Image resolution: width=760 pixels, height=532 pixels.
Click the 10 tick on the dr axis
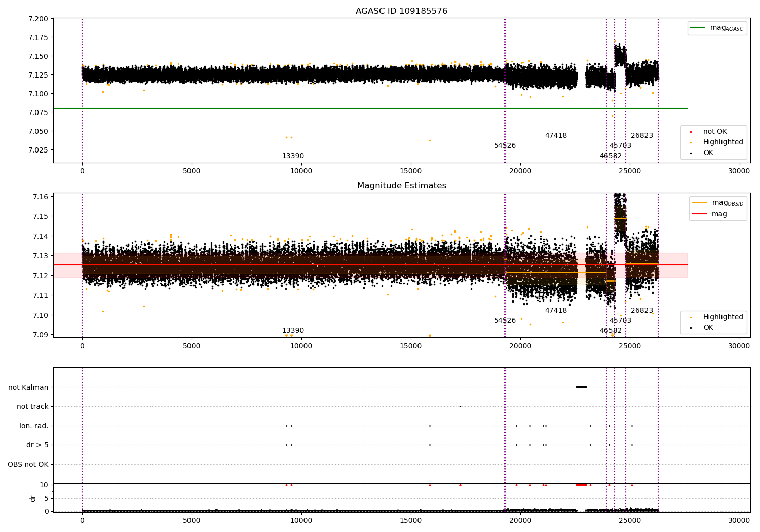pos(44,485)
